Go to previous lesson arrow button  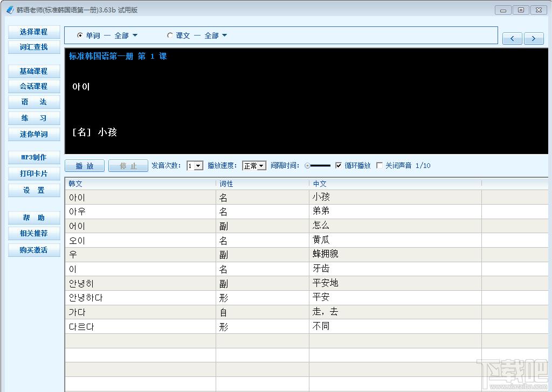512,38
